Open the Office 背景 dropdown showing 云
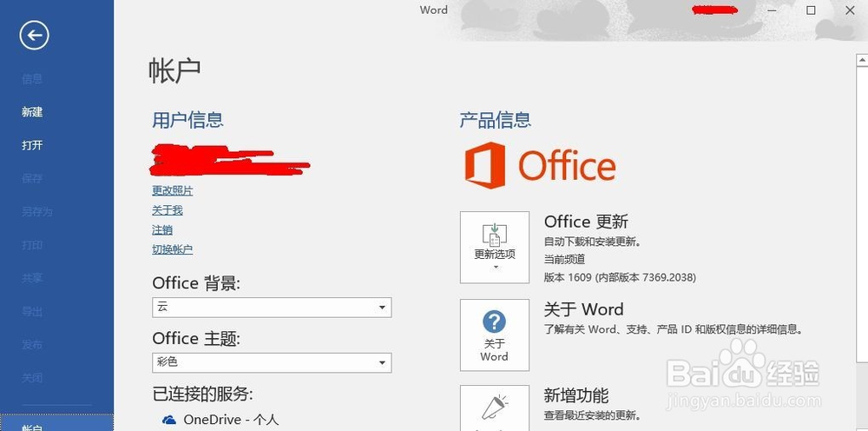 point(272,308)
